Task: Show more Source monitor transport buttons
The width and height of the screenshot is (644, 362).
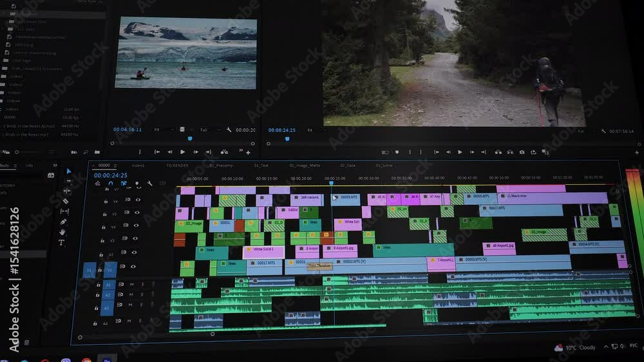Action: tap(241, 151)
